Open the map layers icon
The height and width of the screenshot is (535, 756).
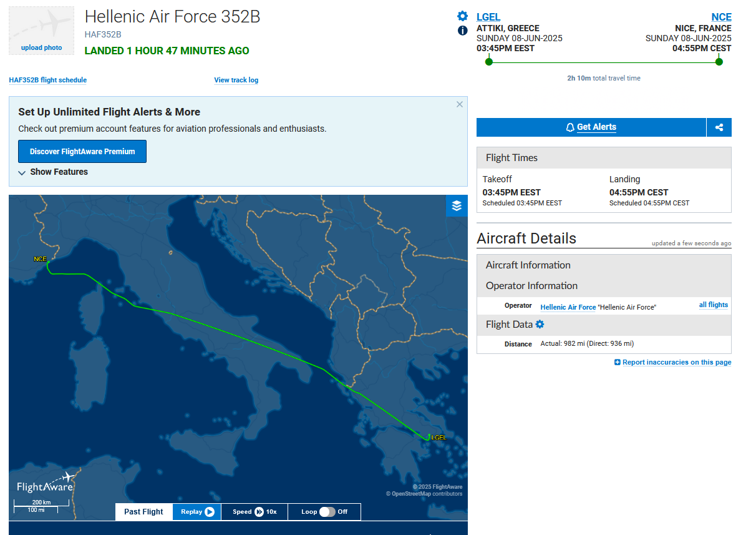pyautogui.click(x=457, y=206)
